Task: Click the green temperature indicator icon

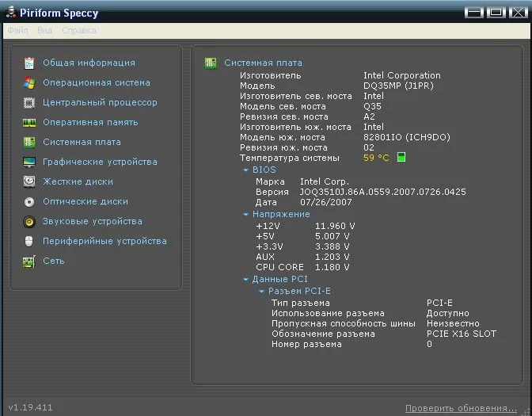Action: click(401, 157)
